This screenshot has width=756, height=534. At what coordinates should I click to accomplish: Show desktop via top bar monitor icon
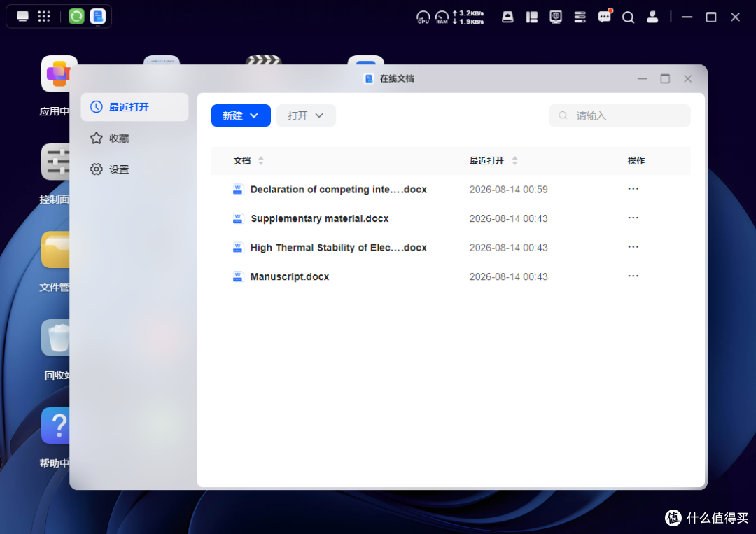[x=22, y=16]
